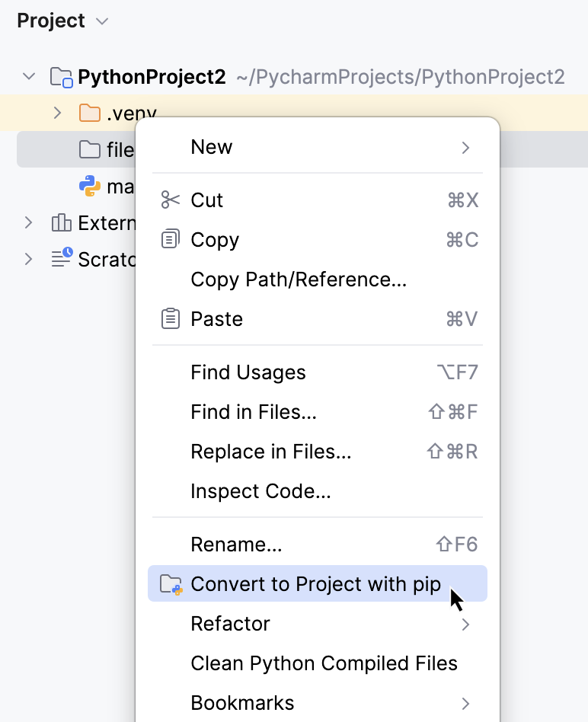Click the Paste clipboard icon
This screenshot has height=722, width=588.
(x=171, y=318)
